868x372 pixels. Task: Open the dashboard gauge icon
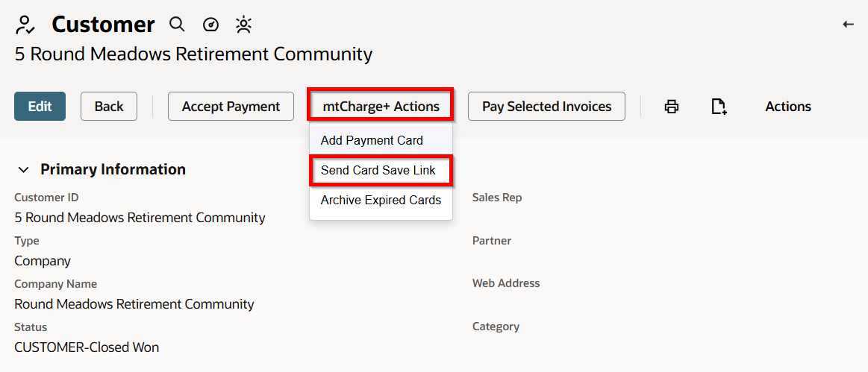211,25
